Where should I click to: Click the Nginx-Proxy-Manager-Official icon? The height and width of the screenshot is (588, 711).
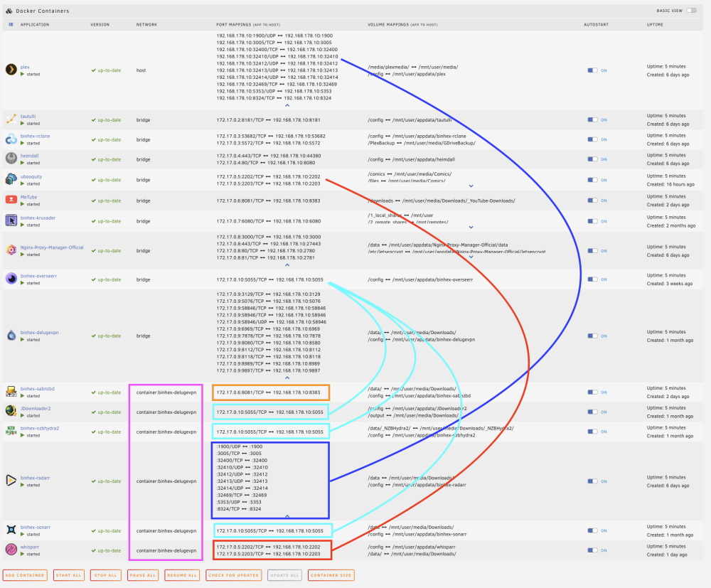point(11,250)
